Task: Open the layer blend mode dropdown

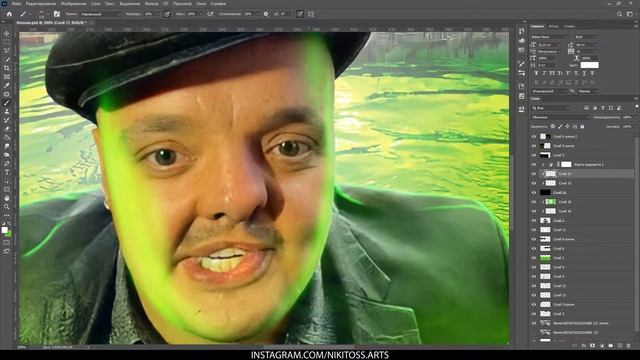Action: 560,117
